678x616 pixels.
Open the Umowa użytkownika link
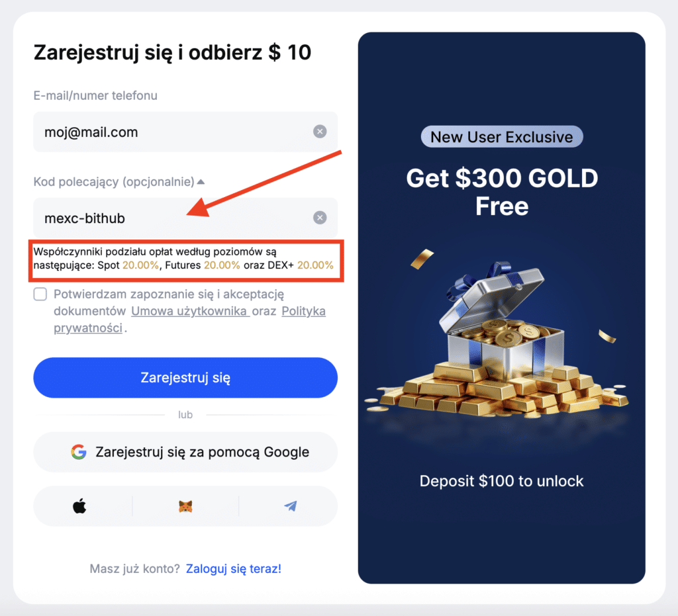190,311
